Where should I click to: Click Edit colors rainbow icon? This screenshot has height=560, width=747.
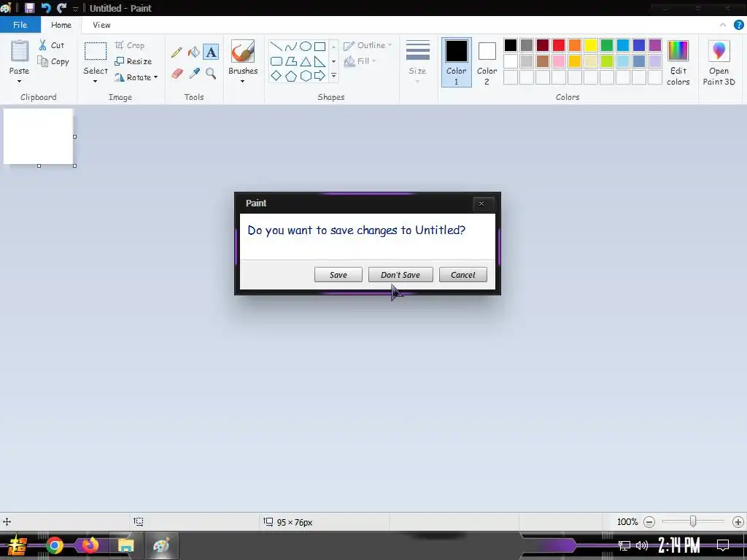tap(678, 51)
